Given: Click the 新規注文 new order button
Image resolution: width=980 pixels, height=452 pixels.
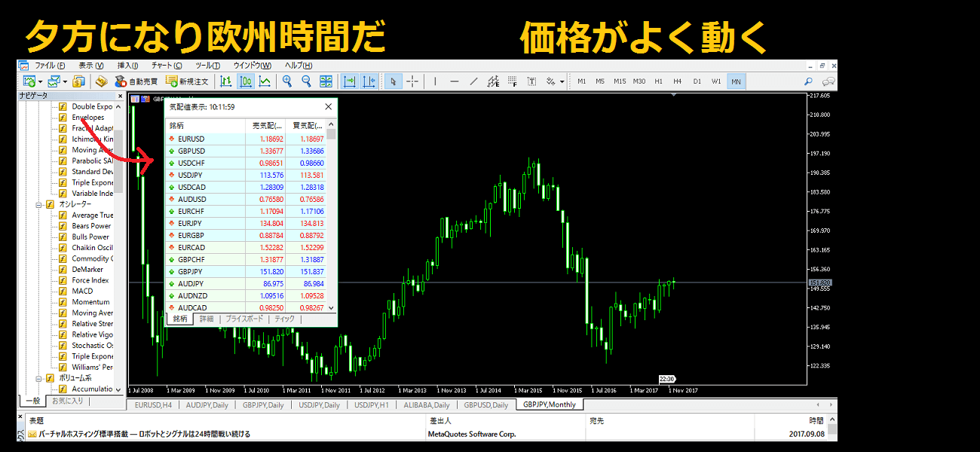Looking at the screenshot, I should [x=186, y=81].
